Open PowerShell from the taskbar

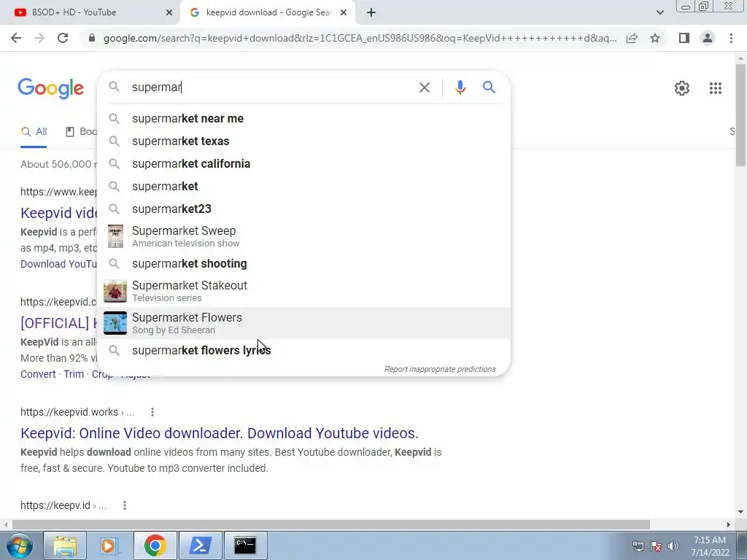coord(201,545)
